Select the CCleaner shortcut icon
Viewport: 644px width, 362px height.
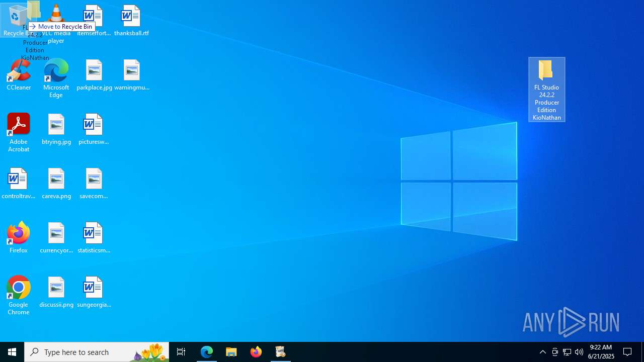point(19,75)
